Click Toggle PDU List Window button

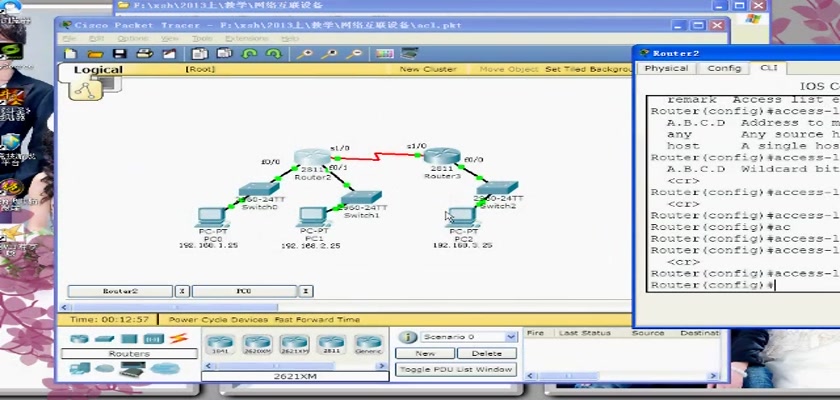(x=456, y=369)
